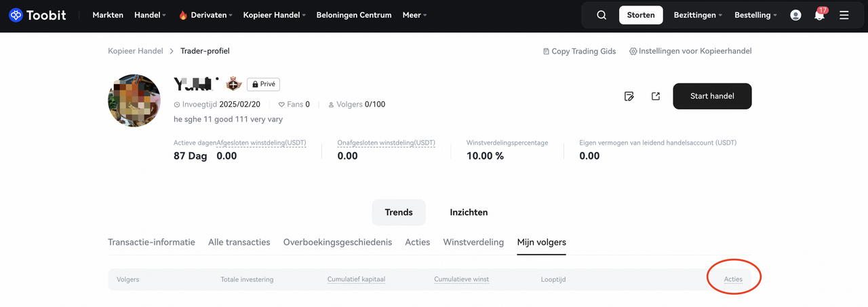
Task: Select the Trends view
Action: coord(399,213)
